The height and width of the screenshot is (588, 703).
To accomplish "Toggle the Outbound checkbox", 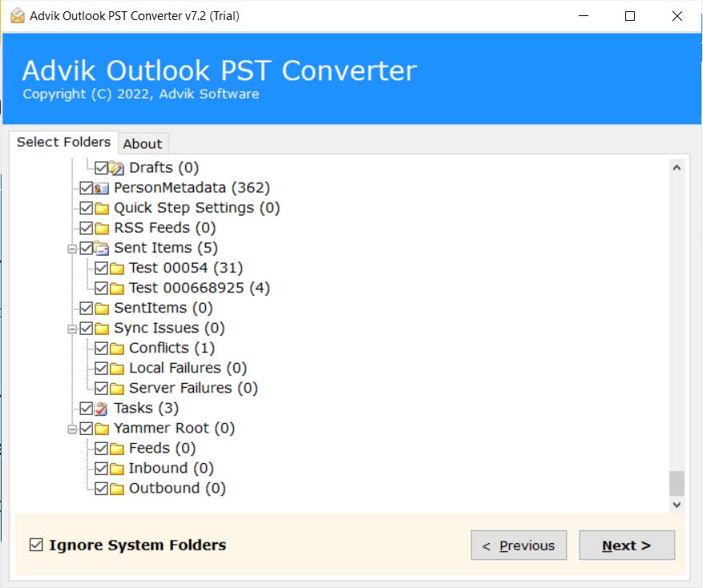I will coord(101,489).
